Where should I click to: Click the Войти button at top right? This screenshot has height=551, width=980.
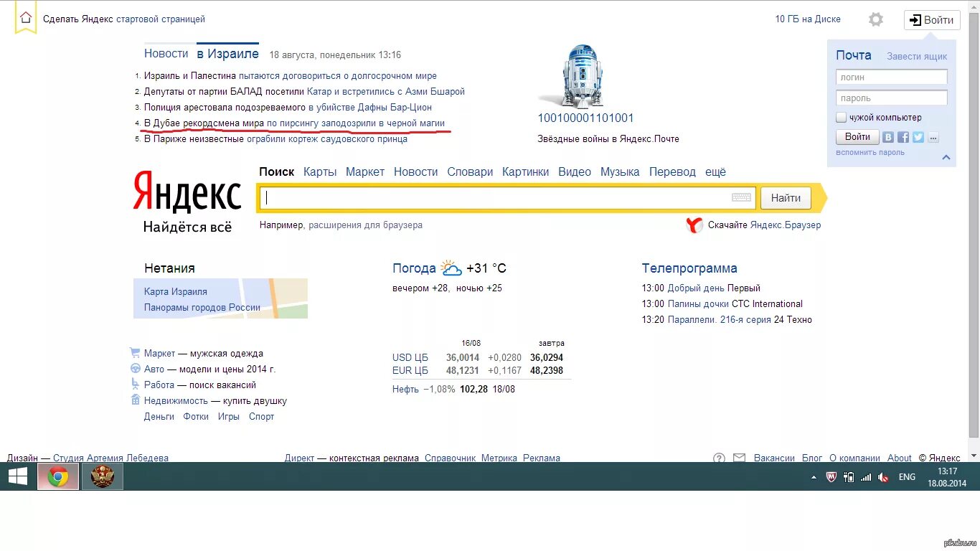click(932, 20)
